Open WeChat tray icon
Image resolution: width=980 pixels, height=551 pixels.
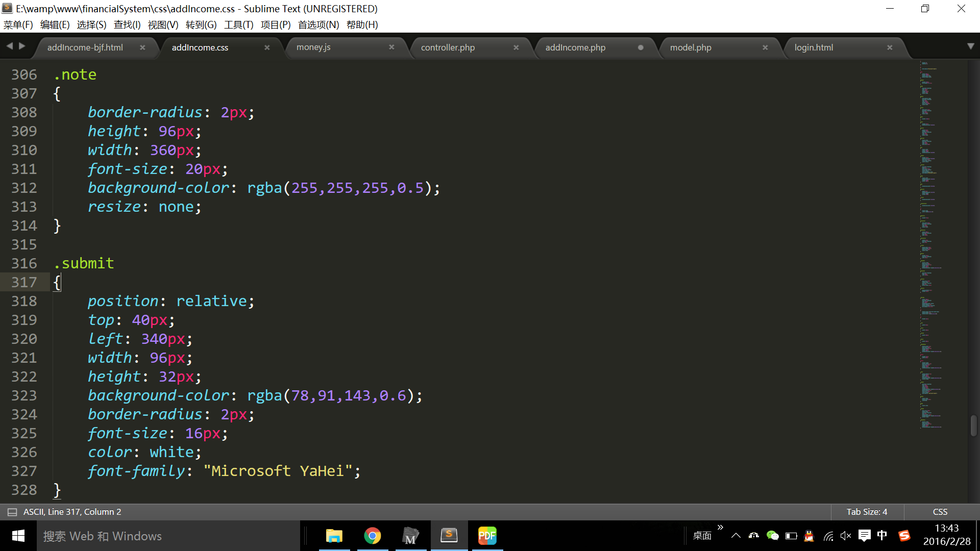click(772, 536)
